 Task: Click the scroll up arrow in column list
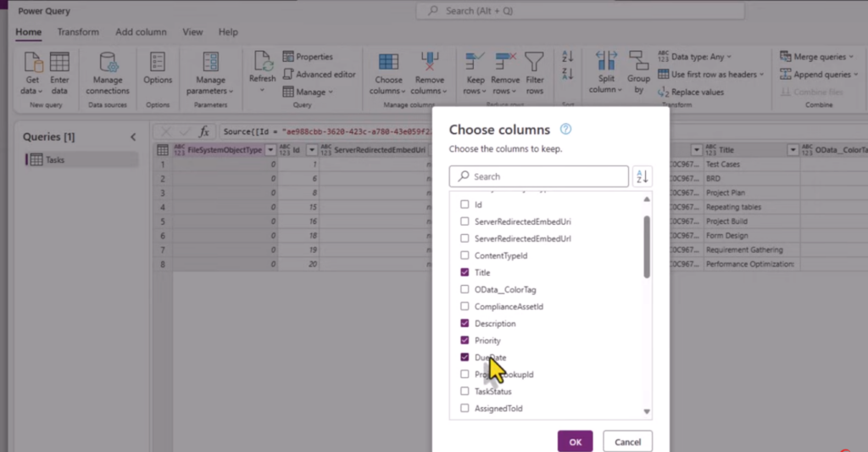pos(646,198)
